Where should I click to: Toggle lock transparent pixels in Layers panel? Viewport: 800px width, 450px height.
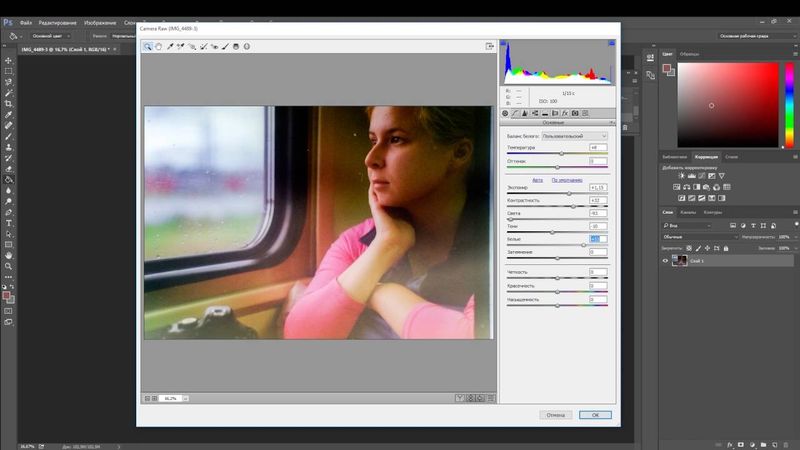click(x=689, y=248)
